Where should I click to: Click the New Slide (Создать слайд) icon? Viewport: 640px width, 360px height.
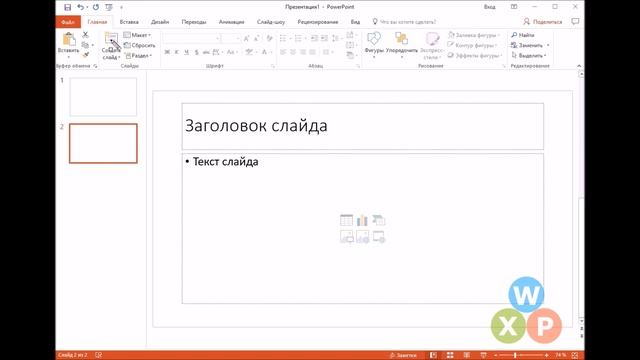point(111,39)
